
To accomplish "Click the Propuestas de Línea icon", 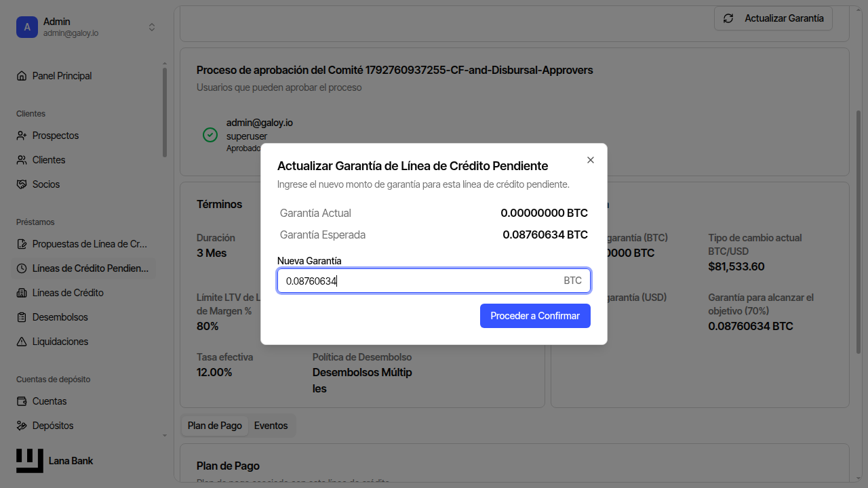I will pos(22,244).
